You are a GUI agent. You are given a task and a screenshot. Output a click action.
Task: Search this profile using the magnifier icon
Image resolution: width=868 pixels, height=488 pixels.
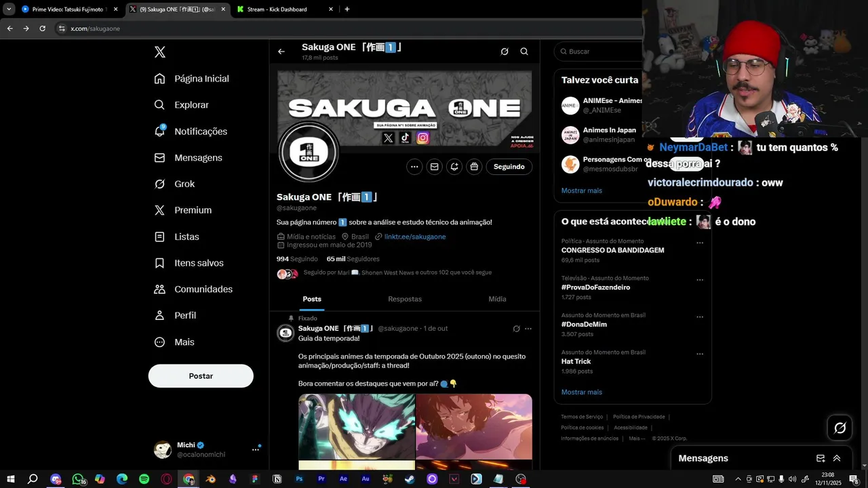pos(524,52)
